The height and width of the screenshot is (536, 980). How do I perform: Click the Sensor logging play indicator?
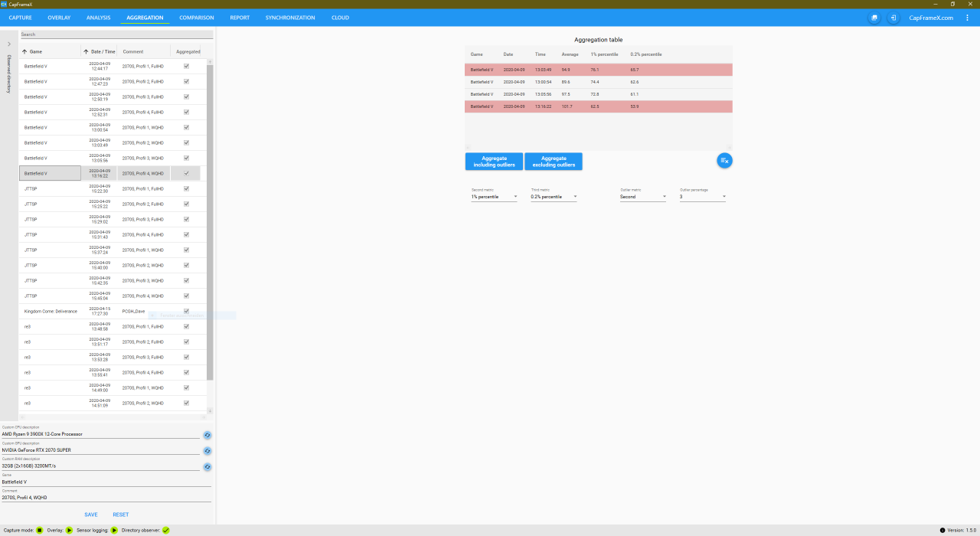tap(114, 530)
